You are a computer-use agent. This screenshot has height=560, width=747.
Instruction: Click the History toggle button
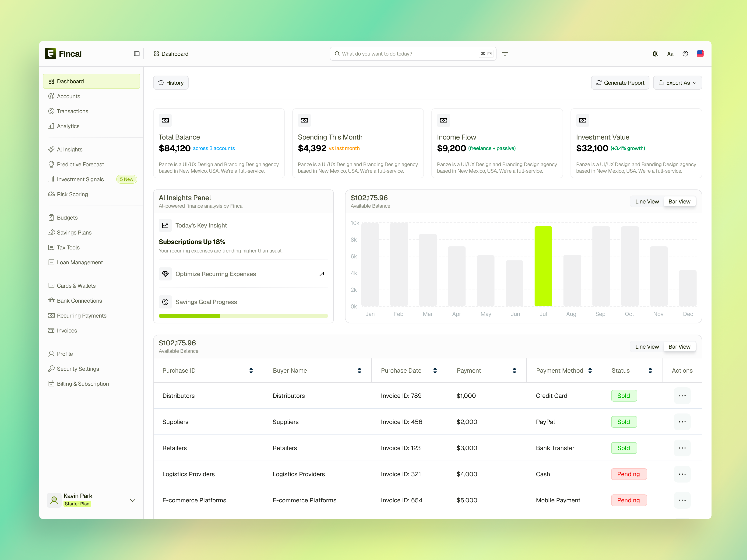[171, 82]
